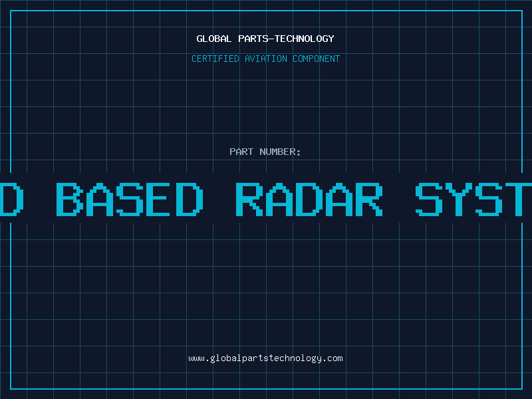Click the word RADAR in the banner

click(310, 199)
